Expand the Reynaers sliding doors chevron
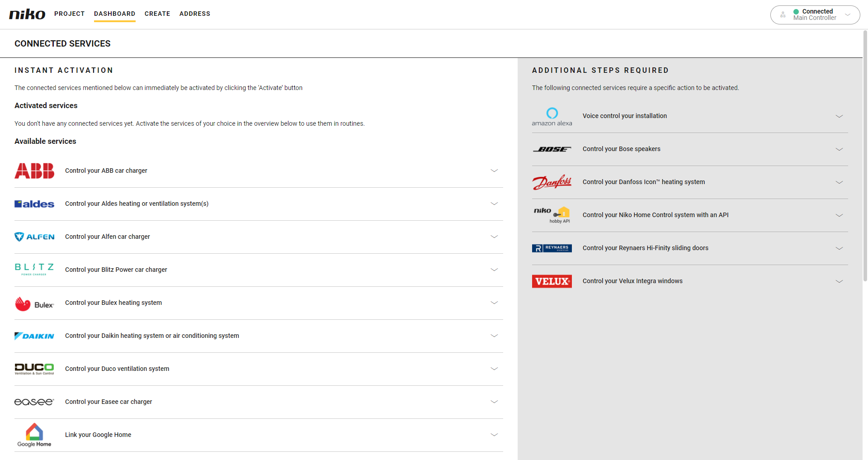 tap(839, 248)
